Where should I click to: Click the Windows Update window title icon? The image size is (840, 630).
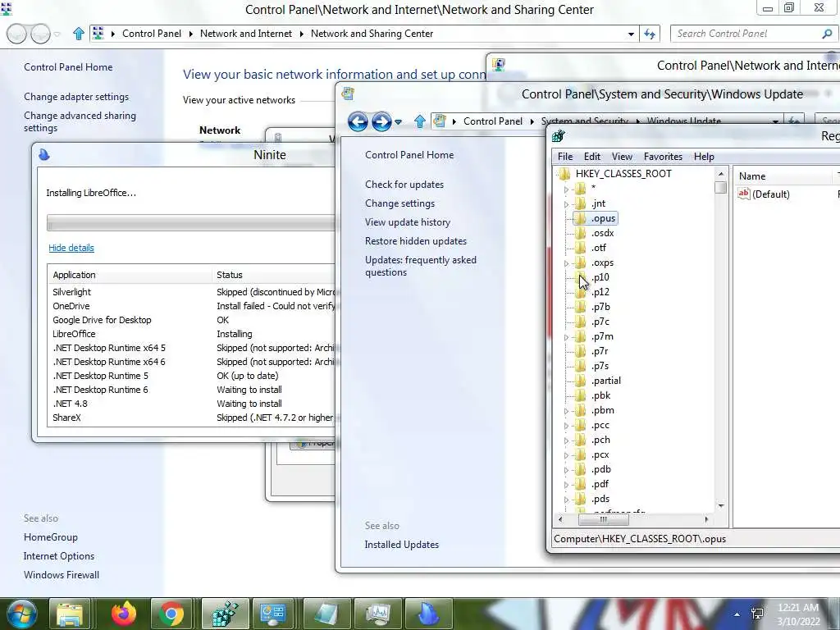[x=348, y=94]
